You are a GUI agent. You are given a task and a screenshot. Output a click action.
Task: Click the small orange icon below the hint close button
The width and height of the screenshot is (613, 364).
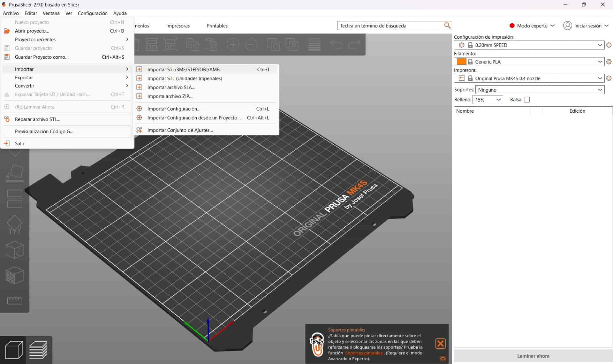click(x=443, y=359)
